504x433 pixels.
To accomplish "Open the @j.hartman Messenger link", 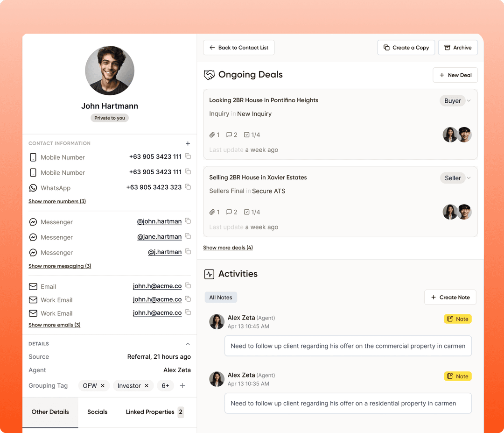I will (165, 252).
